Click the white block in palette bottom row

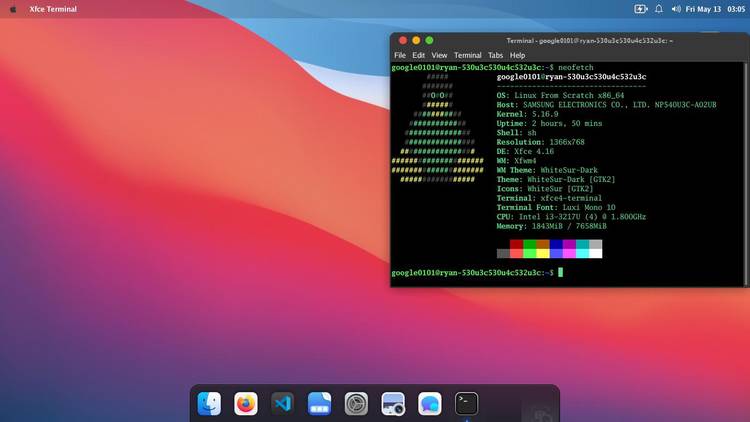pyautogui.click(x=596, y=254)
